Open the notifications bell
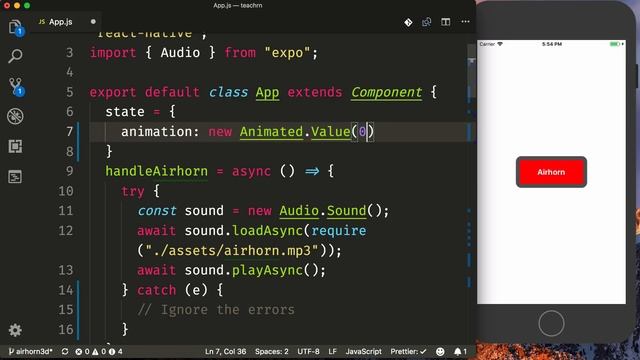640x360 pixels. point(460,351)
